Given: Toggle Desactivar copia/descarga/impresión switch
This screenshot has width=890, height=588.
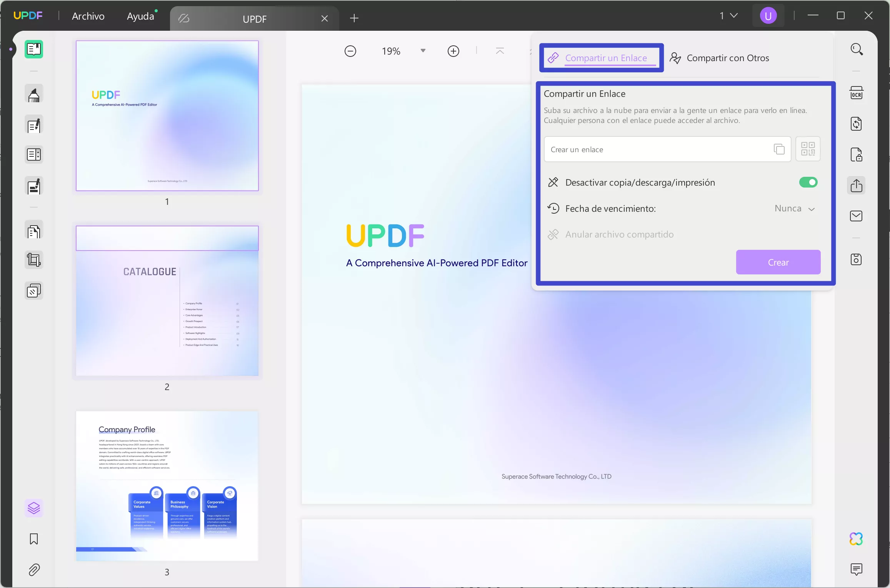Looking at the screenshot, I should coord(808,182).
